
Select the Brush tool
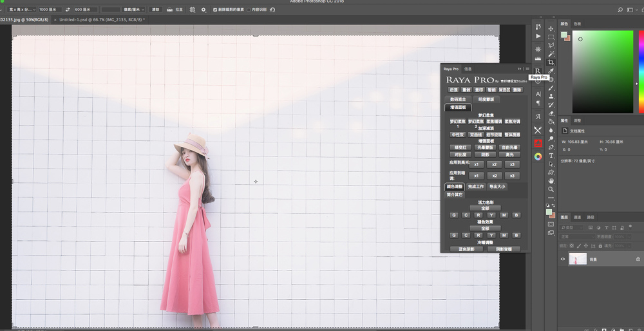(551, 88)
